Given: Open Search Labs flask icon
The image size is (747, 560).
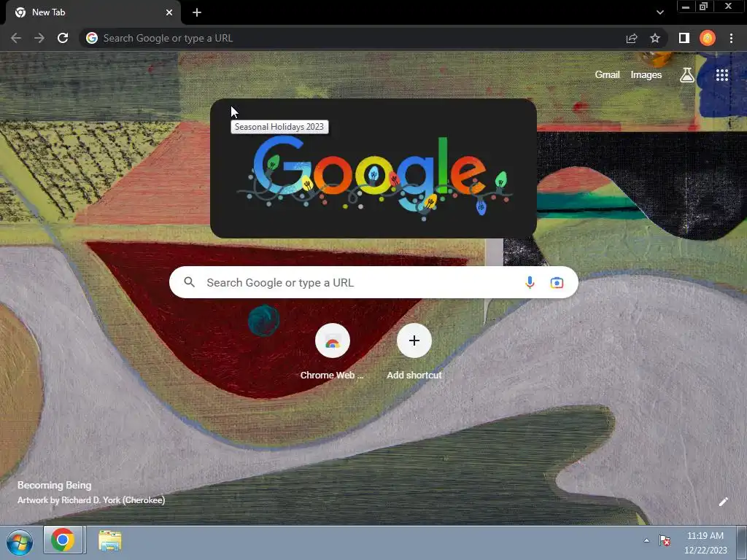Looking at the screenshot, I should [x=687, y=75].
